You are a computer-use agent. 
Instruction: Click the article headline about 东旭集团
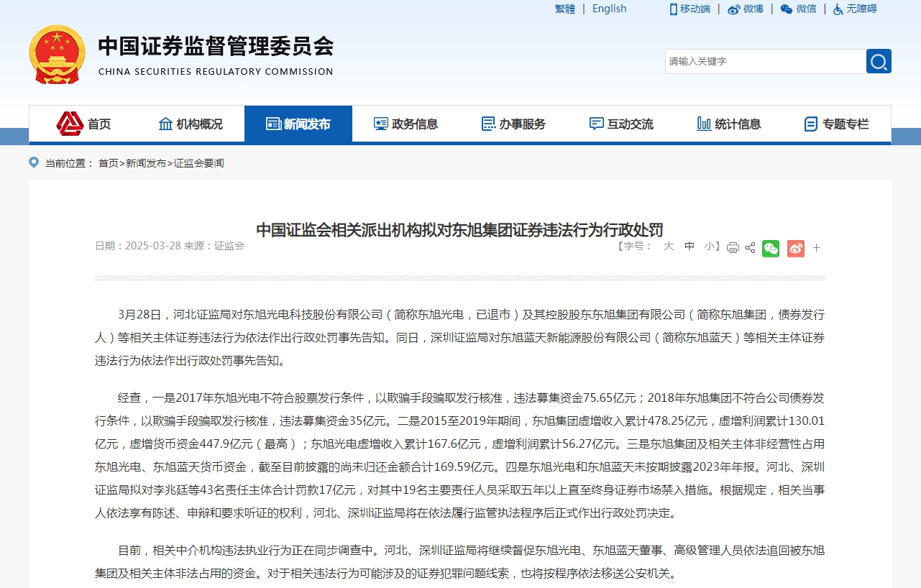[460, 229]
